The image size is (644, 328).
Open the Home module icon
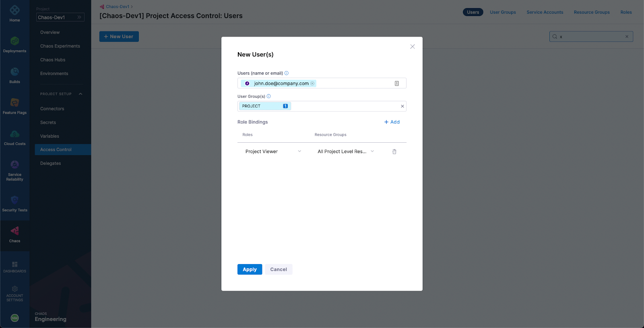[14, 10]
